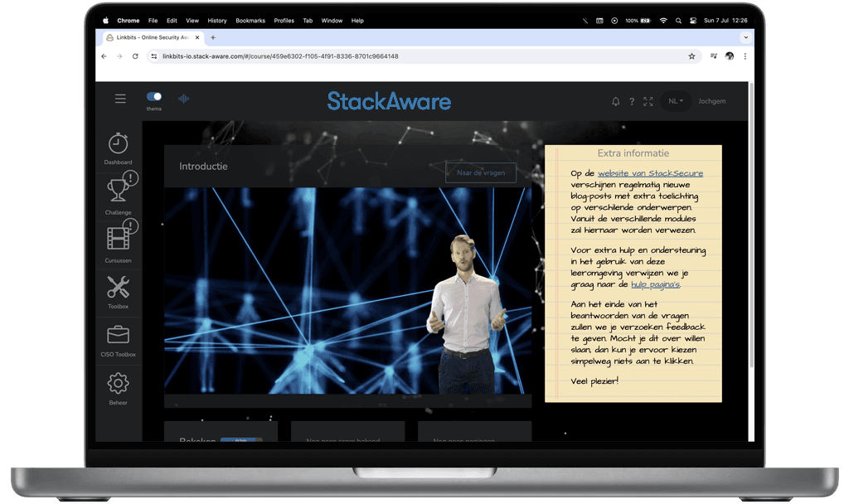Open Chrome media controls icon
The width and height of the screenshot is (849, 504).
coord(714,56)
